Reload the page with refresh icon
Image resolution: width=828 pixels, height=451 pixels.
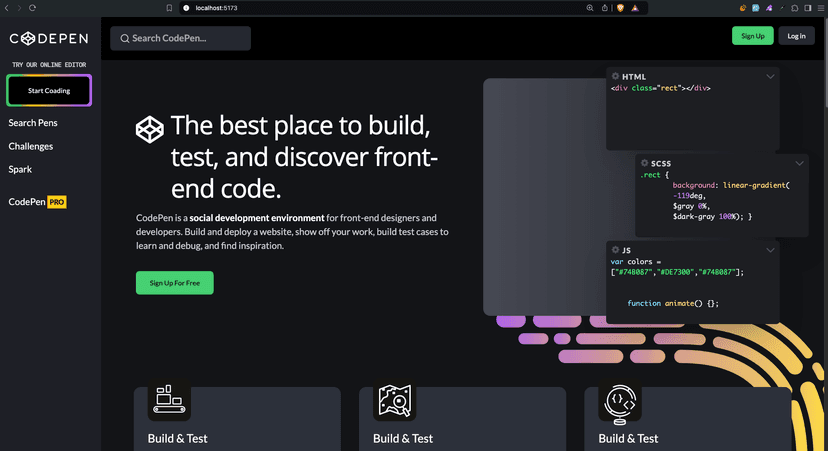click(33, 8)
